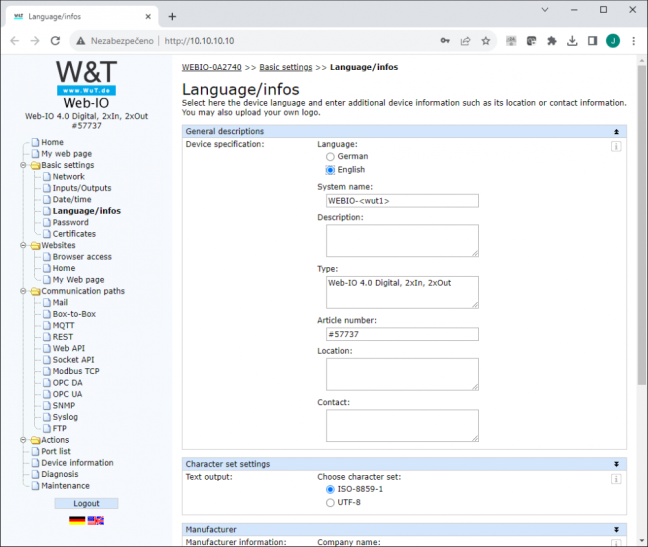
Task: Open the profile avatar J
Action: [613, 41]
